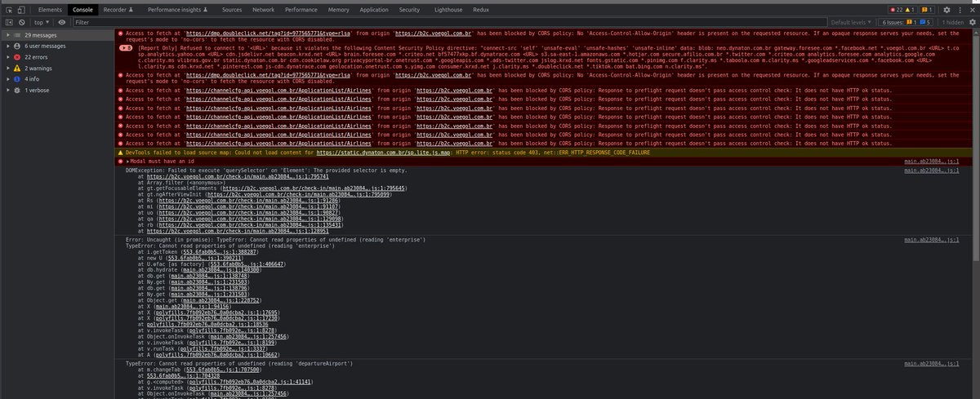Hide the console sidebar panel icon
The image size is (980, 399).
click(x=10, y=23)
